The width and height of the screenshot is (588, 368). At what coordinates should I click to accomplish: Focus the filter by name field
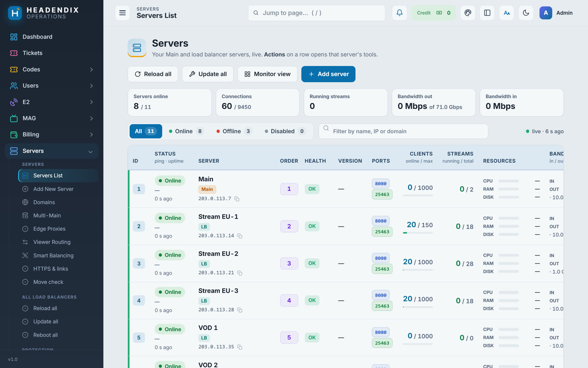tap(403, 131)
